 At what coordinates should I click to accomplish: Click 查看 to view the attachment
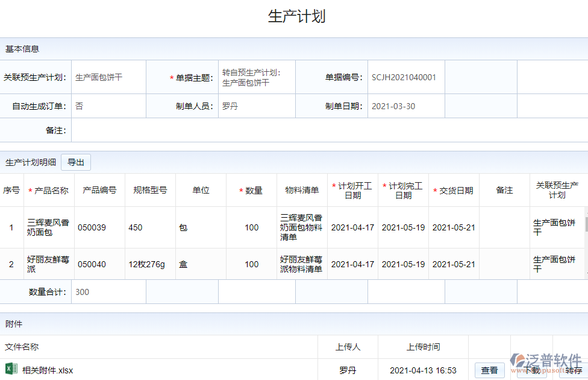pos(489,370)
